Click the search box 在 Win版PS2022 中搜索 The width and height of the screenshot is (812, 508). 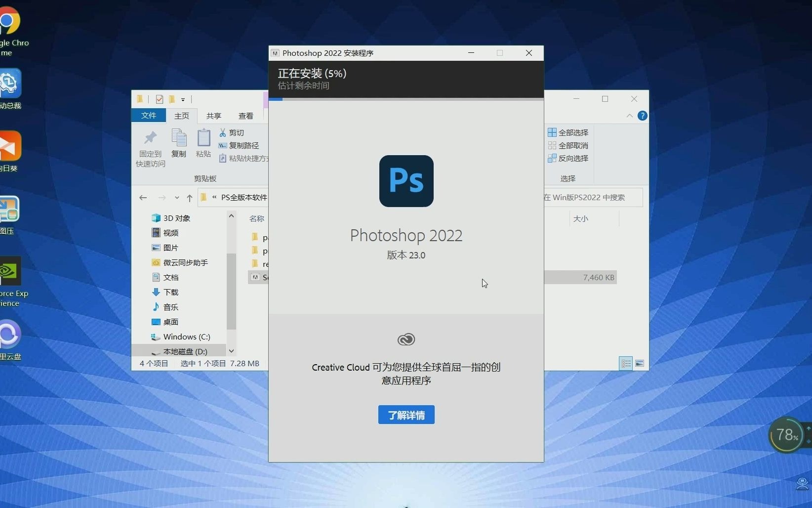[593, 197]
